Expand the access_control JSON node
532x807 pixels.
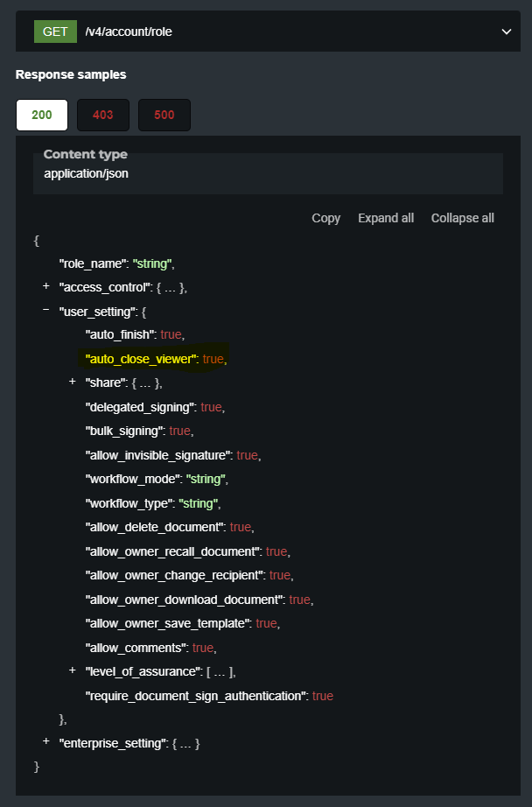point(45,286)
